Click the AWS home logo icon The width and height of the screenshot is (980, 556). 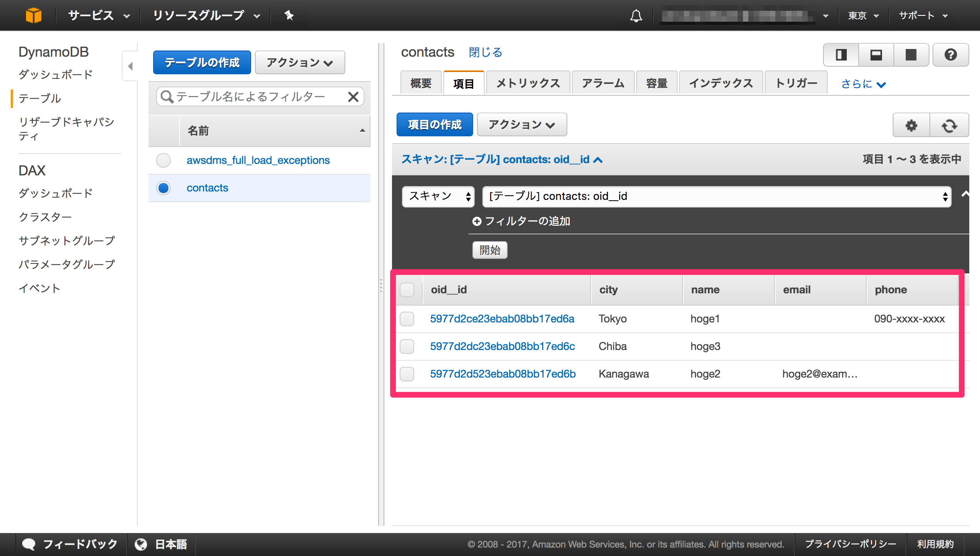[34, 15]
